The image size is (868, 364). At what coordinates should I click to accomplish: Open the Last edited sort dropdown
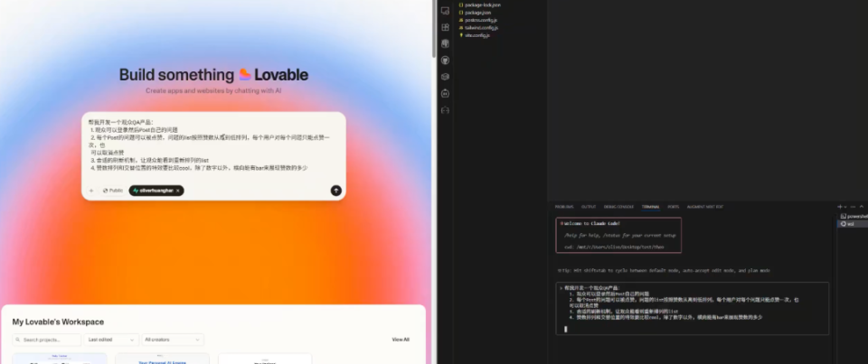pyautogui.click(x=111, y=340)
